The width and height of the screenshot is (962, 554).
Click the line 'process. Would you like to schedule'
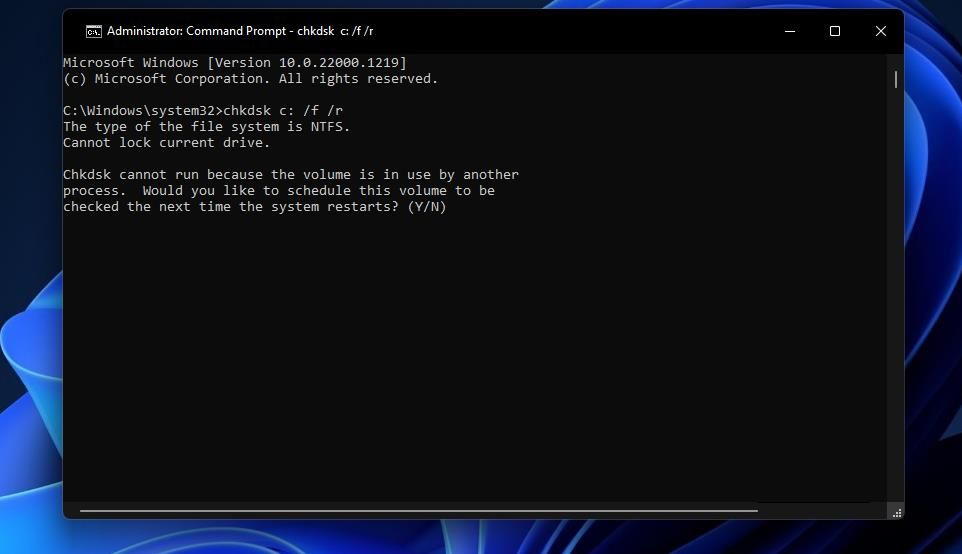point(279,190)
